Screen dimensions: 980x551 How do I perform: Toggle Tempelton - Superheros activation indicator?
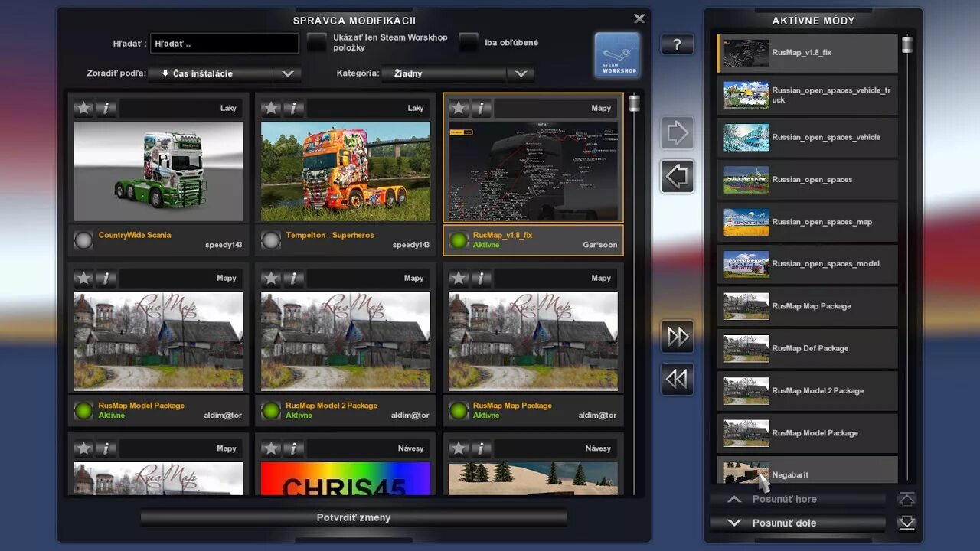tap(271, 240)
